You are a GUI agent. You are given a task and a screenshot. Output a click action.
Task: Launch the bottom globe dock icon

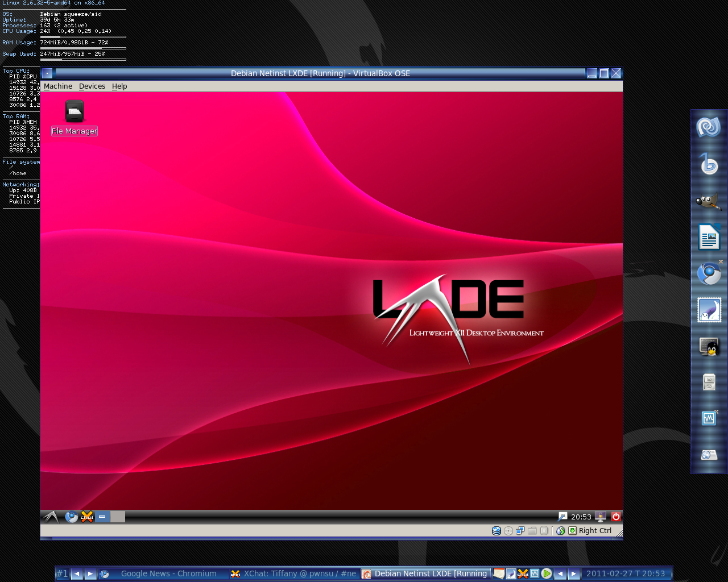coord(709,455)
